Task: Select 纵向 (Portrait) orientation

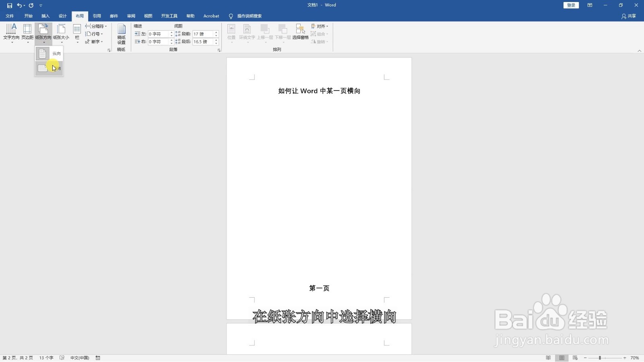Action: pyautogui.click(x=49, y=53)
